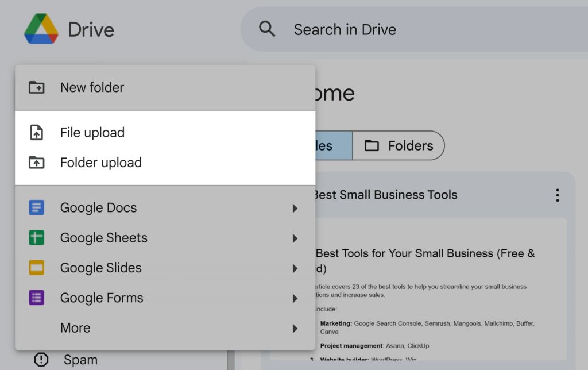Click the blue Google Docs icon
Screen dimensions: 588x370
coord(37,208)
